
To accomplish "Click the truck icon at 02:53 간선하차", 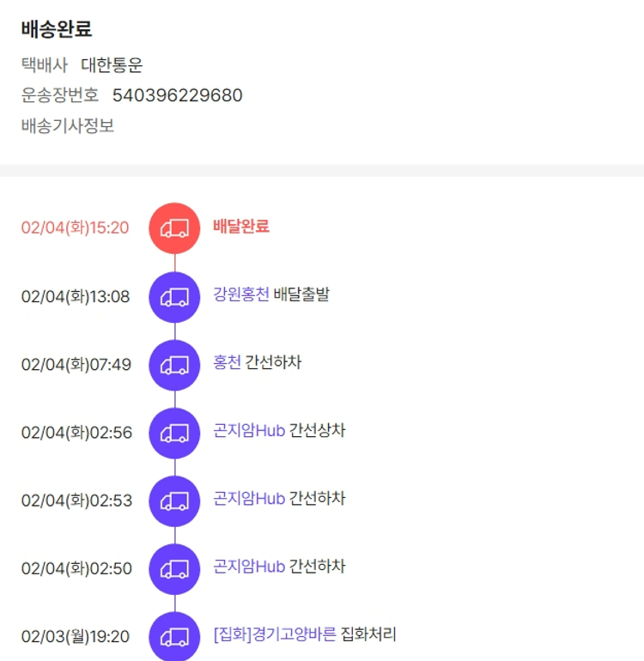I will click(175, 500).
